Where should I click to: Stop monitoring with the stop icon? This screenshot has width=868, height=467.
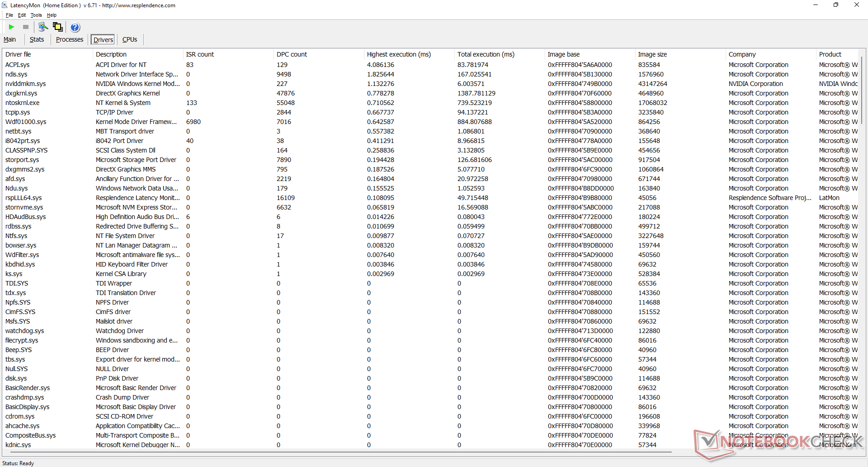(26, 27)
